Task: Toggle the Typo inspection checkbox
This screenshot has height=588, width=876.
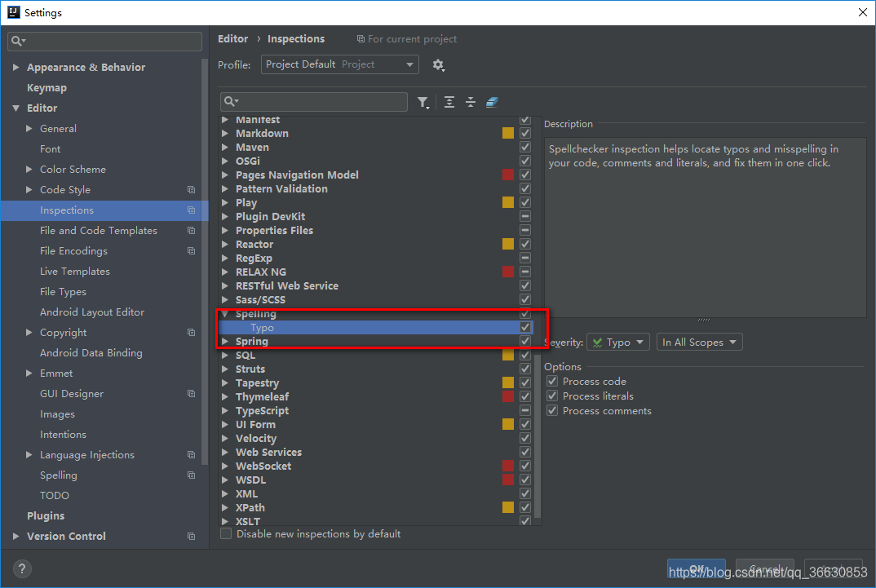Action: click(525, 327)
